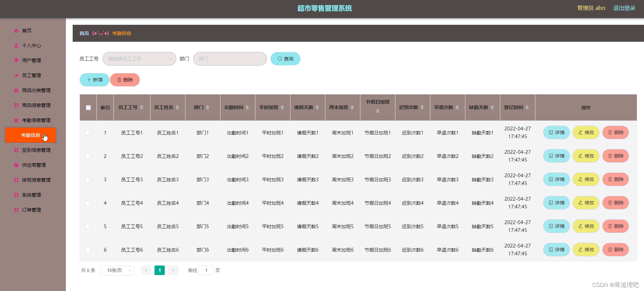Sort table by 登记时间 column arrows
644x291 pixels.
coord(527,107)
